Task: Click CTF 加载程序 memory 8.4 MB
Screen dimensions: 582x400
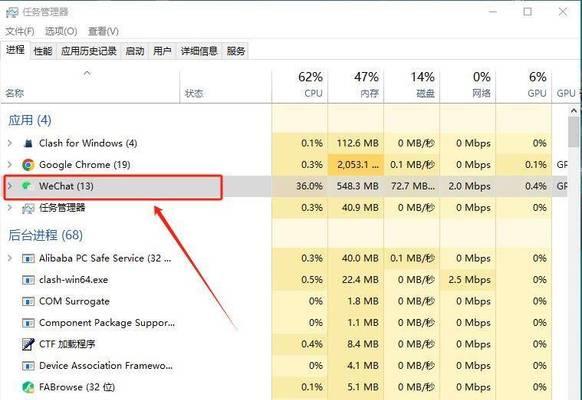Action: pyautogui.click(x=363, y=344)
